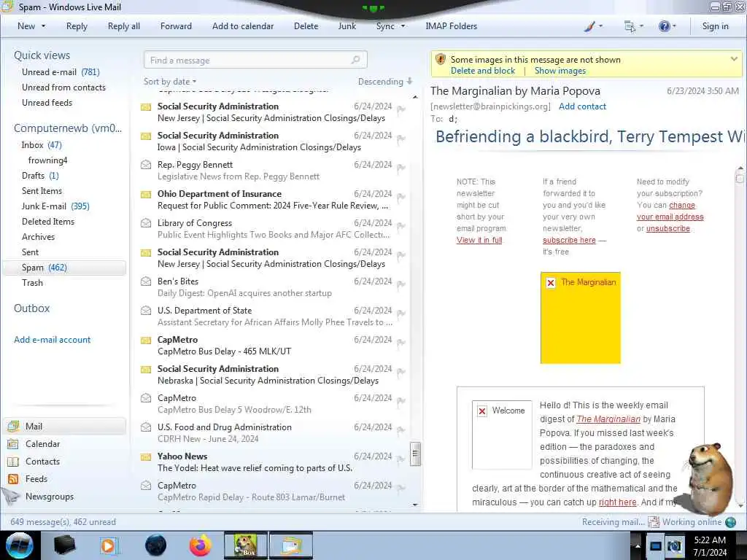Open Firefox from the taskbar
This screenshot has width=747, height=560.
[201, 545]
